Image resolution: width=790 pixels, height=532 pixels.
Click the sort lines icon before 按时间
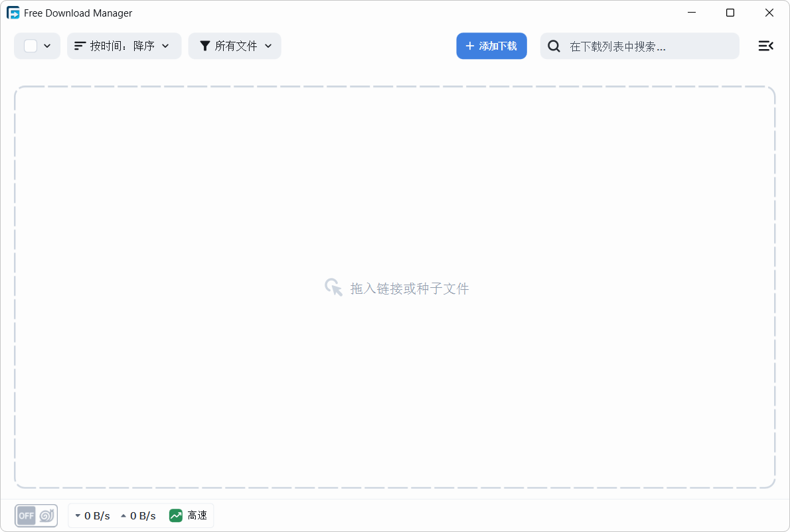tap(80, 46)
